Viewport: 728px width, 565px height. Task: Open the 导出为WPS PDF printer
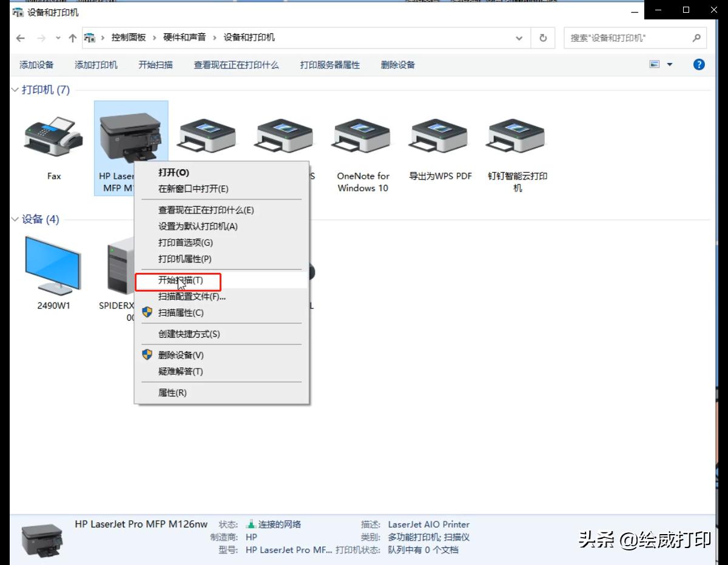tap(439, 135)
